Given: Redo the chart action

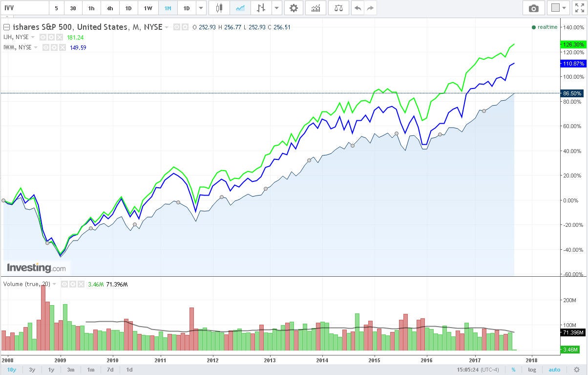Looking at the screenshot, I should [x=371, y=8].
